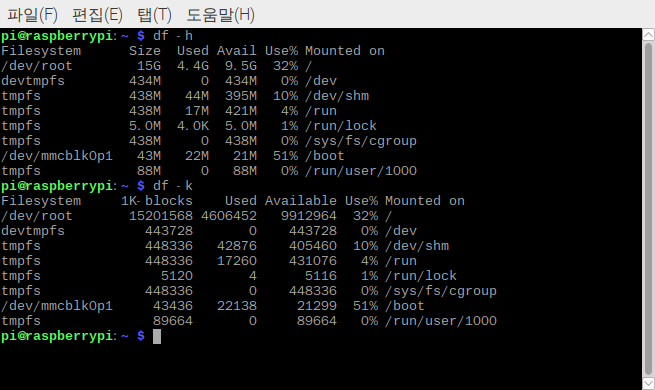Click the '9912964' available value
Viewport: 655px width, 390px height.
[x=309, y=216]
